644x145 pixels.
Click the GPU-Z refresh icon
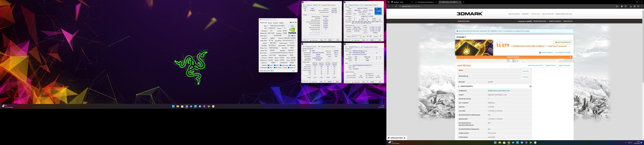pos(293,22)
